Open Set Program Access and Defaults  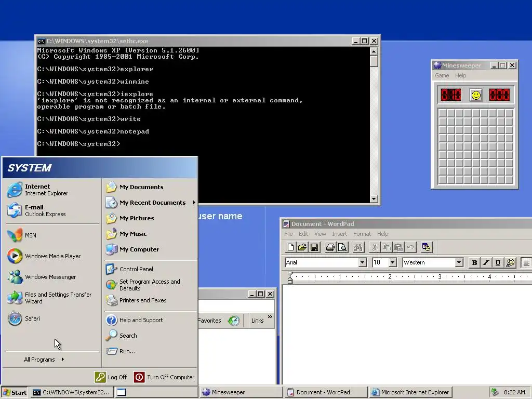pyautogui.click(x=150, y=285)
